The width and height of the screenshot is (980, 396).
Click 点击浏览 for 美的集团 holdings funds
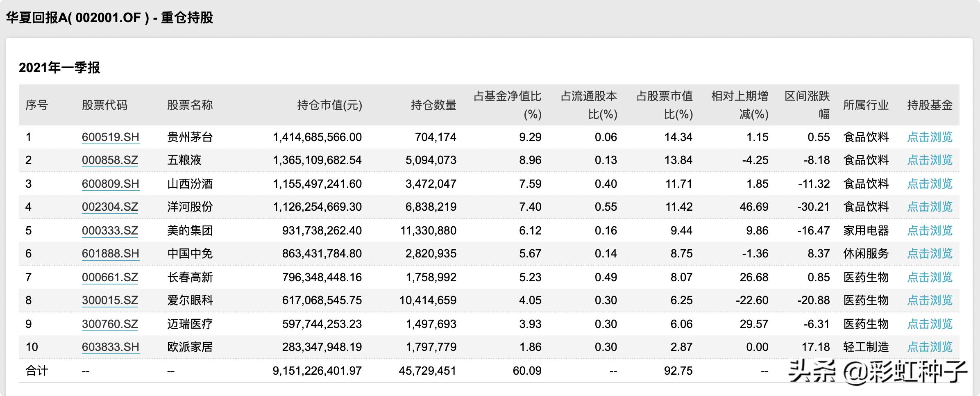click(932, 230)
